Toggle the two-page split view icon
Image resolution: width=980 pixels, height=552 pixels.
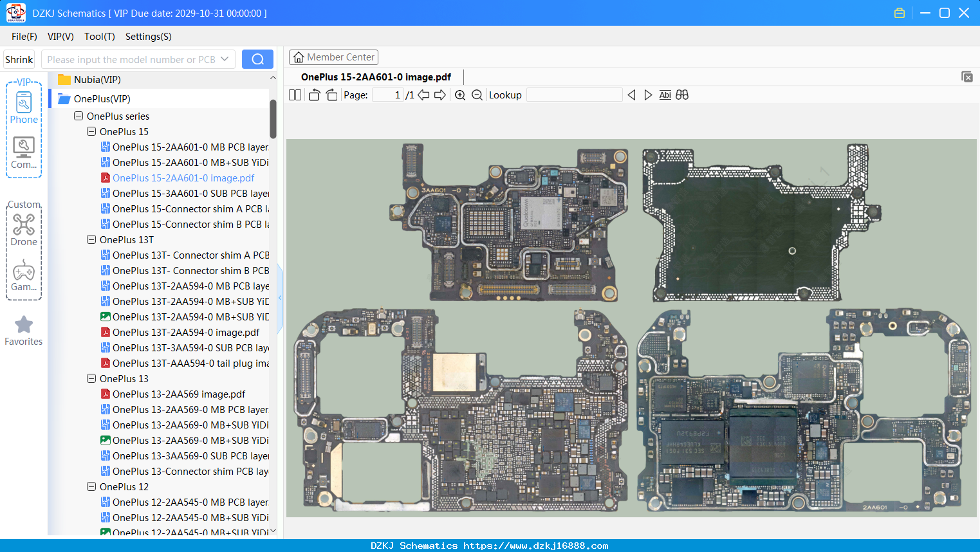tap(295, 95)
